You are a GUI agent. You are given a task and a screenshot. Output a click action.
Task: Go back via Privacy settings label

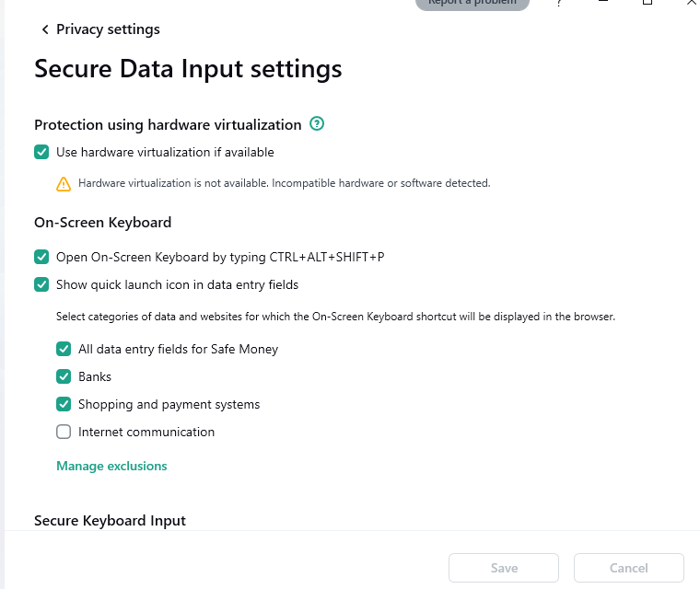[x=108, y=30]
